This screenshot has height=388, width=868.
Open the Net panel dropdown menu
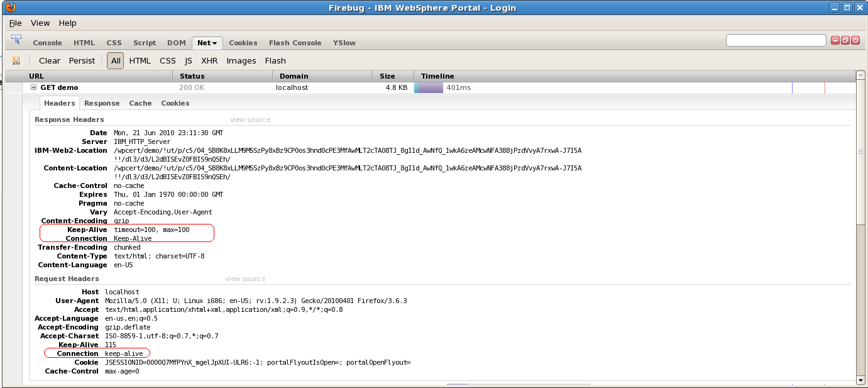[x=216, y=43]
